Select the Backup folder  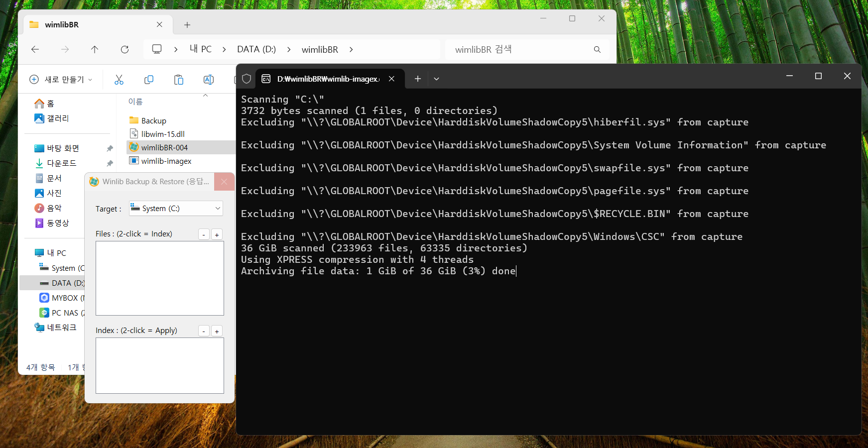[x=148, y=120]
